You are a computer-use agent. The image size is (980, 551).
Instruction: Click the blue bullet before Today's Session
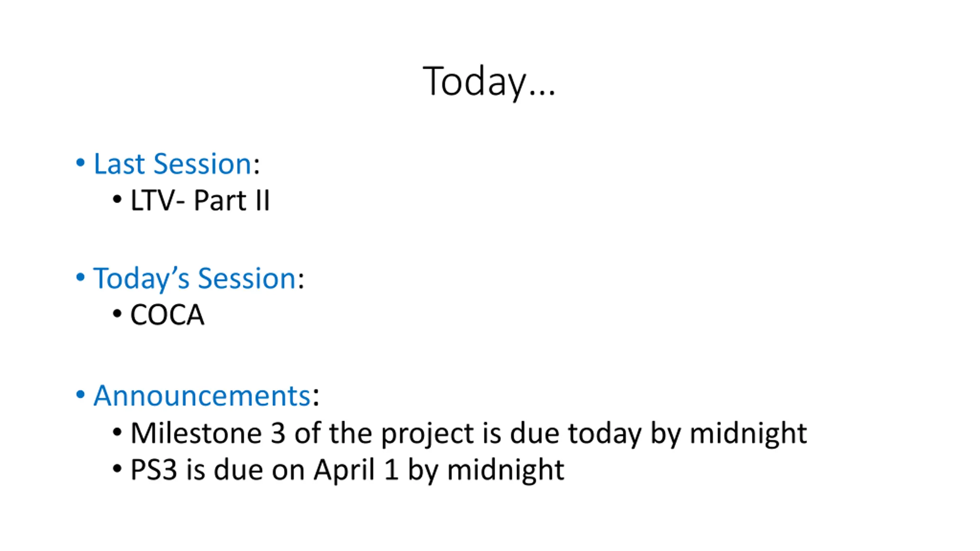(80, 277)
